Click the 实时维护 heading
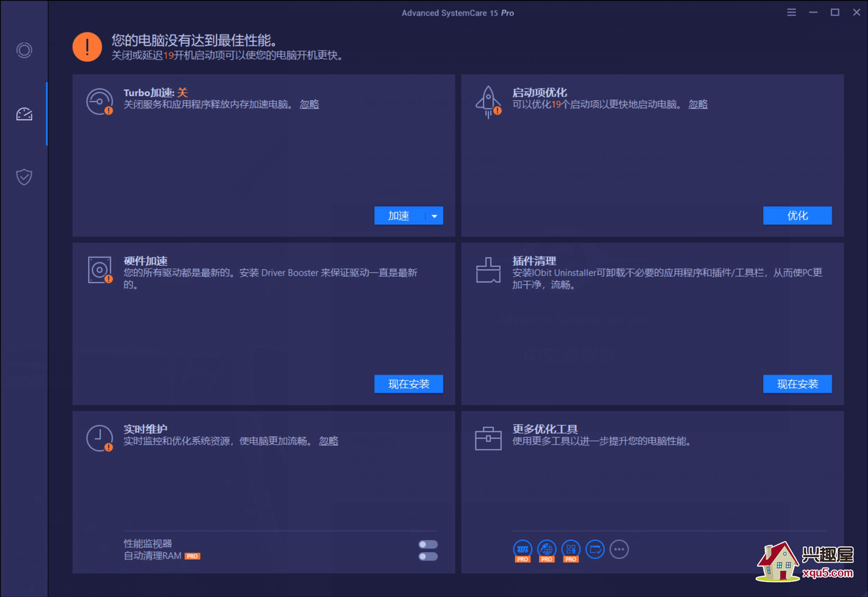The height and width of the screenshot is (597, 868). [145, 429]
